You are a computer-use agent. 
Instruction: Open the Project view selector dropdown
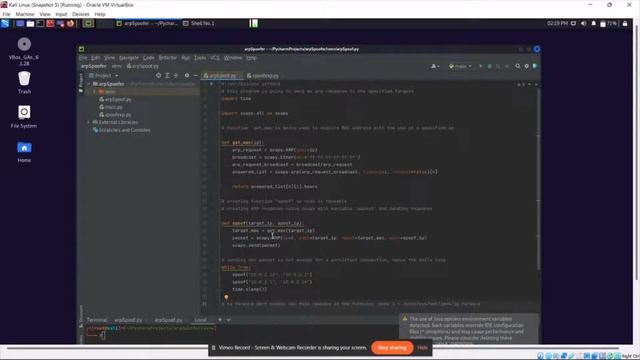104,76
